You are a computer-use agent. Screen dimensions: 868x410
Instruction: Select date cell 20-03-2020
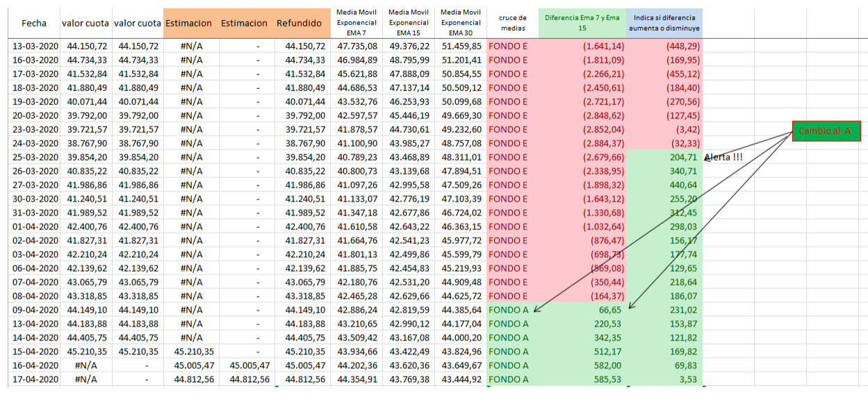(x=35, y=115)
